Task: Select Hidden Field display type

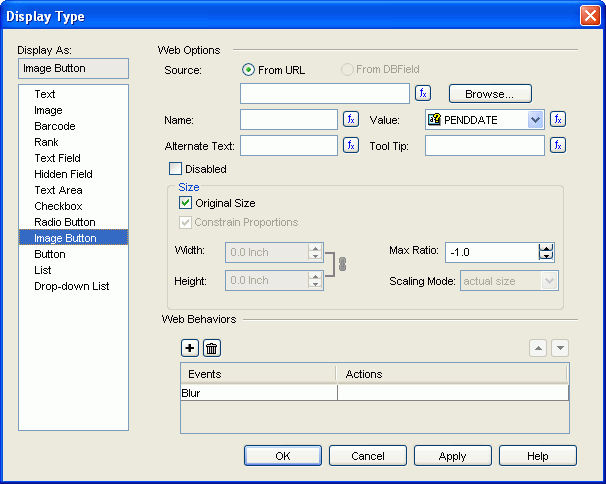Action: (x=73, y=174)
